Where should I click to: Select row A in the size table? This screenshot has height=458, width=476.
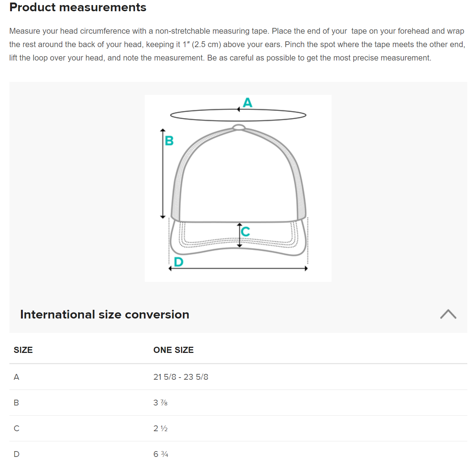coord(238,377)
